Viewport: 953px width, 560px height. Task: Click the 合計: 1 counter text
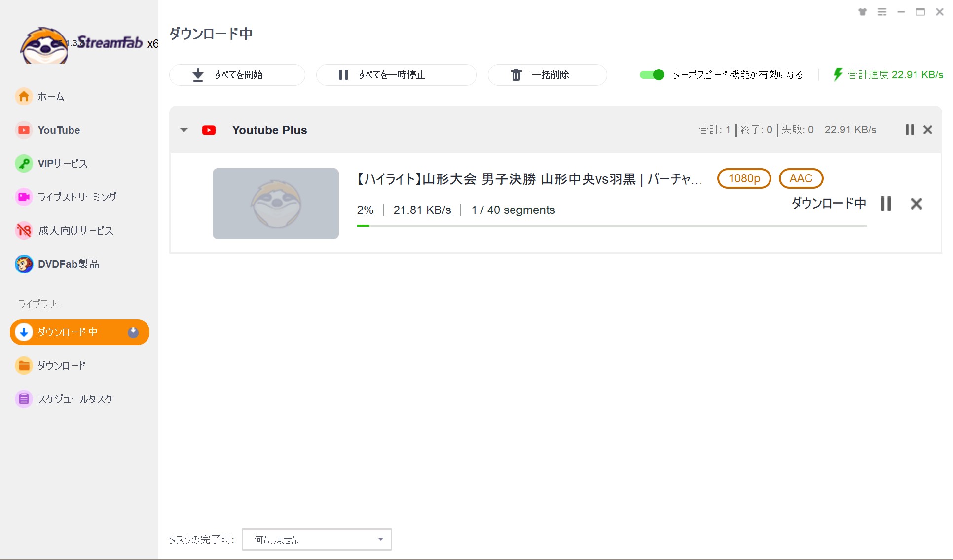715,130
